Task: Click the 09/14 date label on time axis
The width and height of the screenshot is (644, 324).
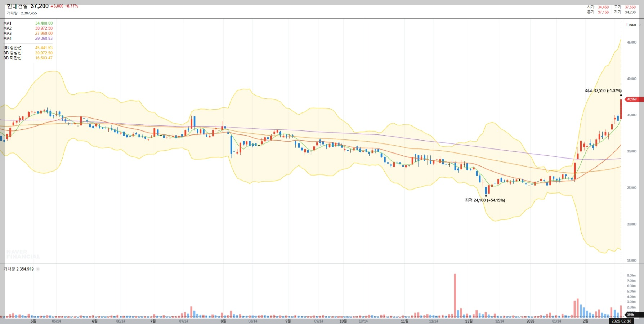Action: (319, 321)
